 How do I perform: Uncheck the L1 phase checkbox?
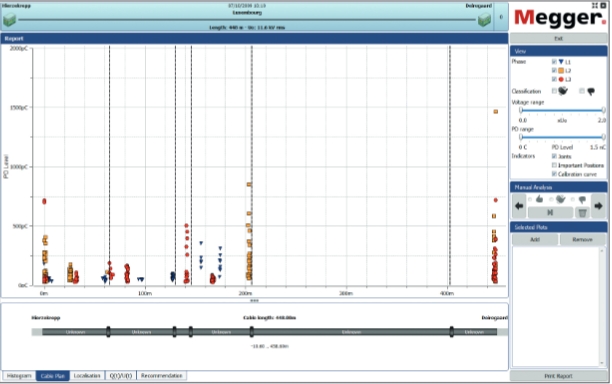click(554, 62)
